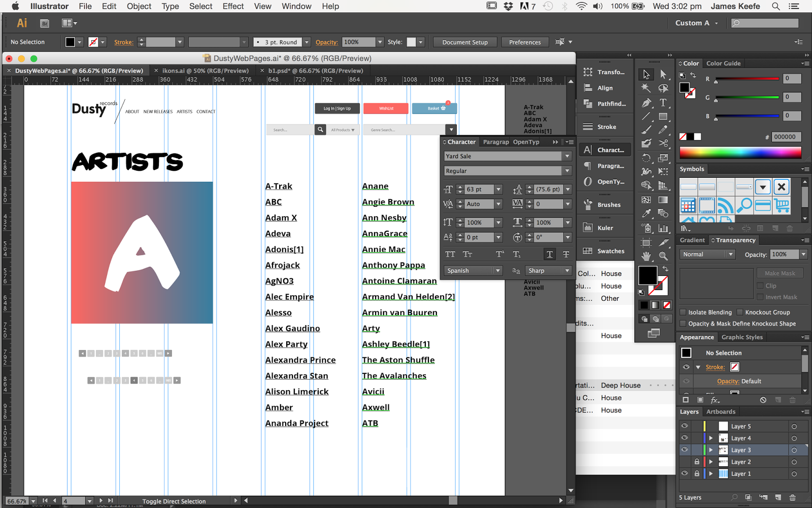Select the Eyedropper tool
Screen dimensions: 812x508
(x=646, y=213)
